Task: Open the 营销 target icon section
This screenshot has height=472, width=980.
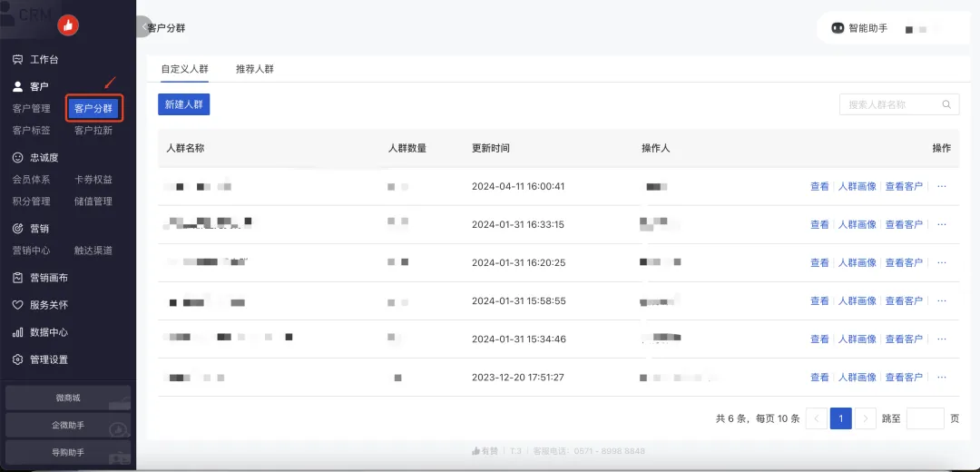Action: click(17, 229)
